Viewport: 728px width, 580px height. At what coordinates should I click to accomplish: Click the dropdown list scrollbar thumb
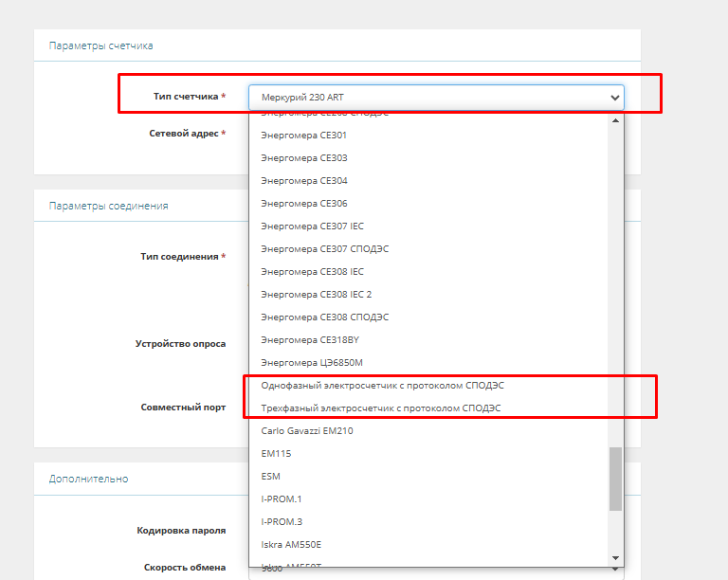(x=615, y=479)
